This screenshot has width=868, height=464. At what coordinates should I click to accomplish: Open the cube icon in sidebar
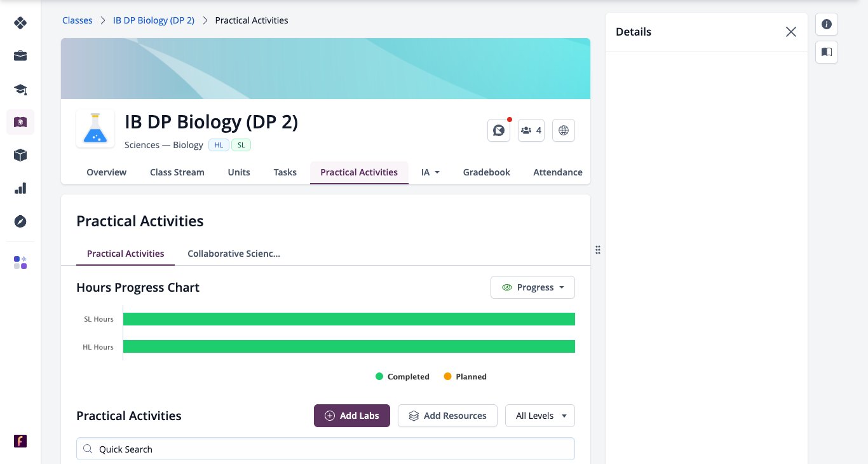(20, 155)
